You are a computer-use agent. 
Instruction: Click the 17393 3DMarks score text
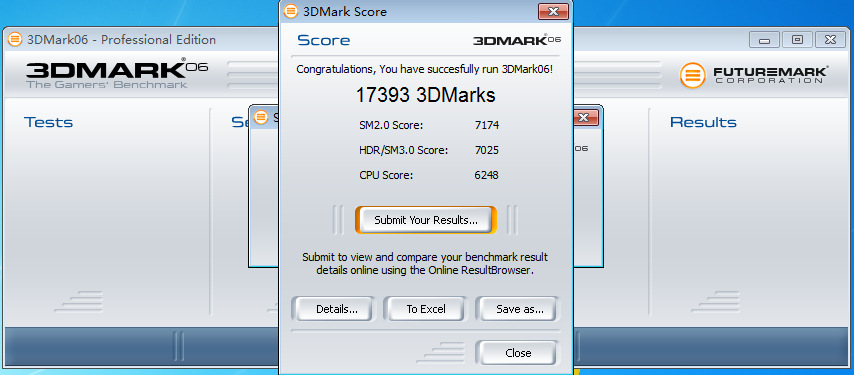pos(425,95)
